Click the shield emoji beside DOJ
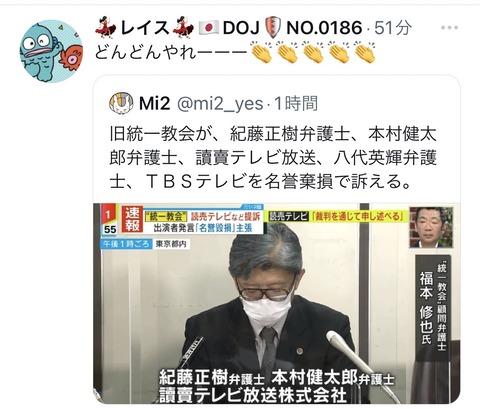The height and width of the screenshot is (409, 480). tap(273, 28)
